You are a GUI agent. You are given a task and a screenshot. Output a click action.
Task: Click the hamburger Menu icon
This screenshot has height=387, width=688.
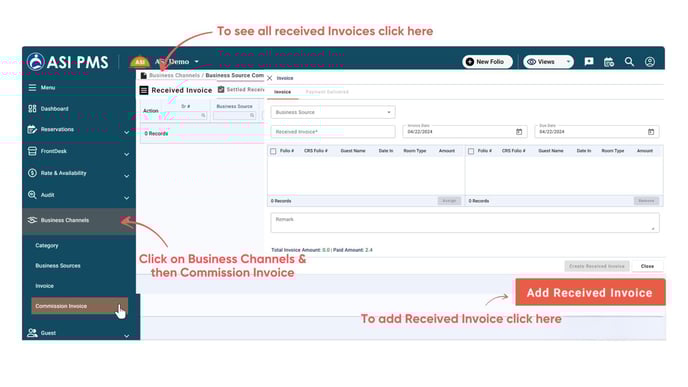click(x=32, y=87)
